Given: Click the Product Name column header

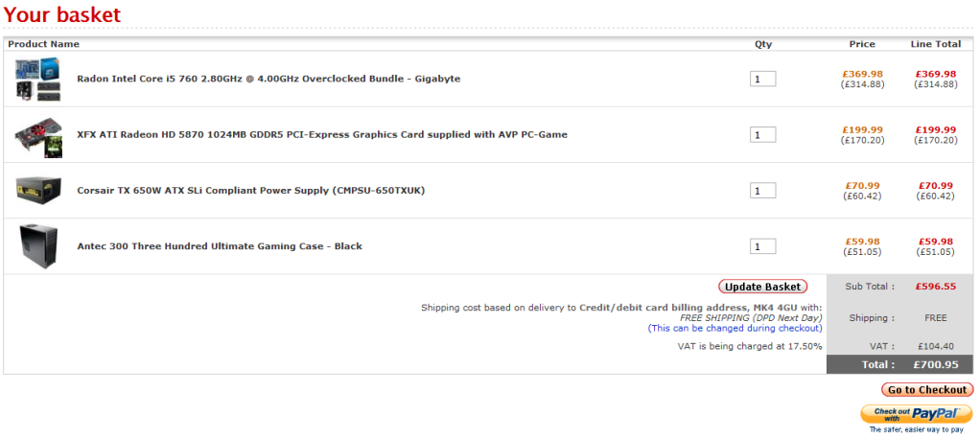Looking at the screenshot, I should tap(44, 44).
